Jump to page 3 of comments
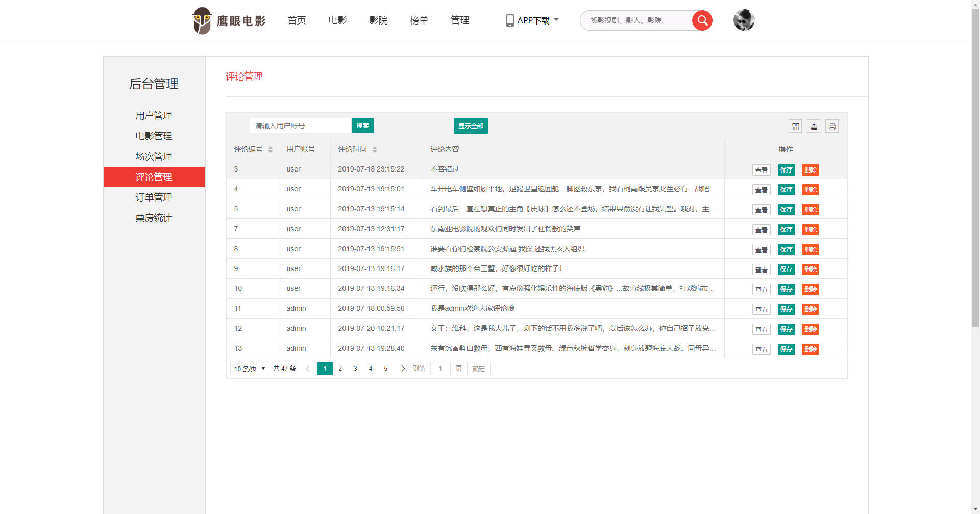The width and height of the screenshot is (980, 514). 355,369
